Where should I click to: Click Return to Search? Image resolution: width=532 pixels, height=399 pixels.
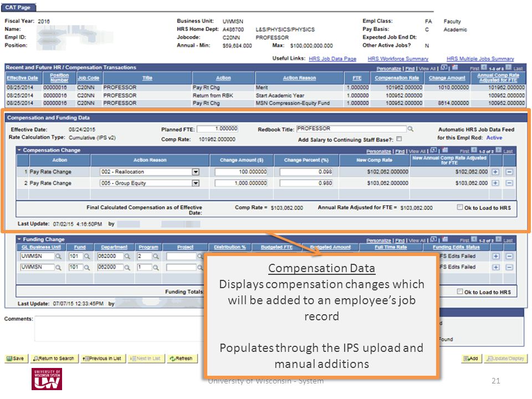click(54, 359)
